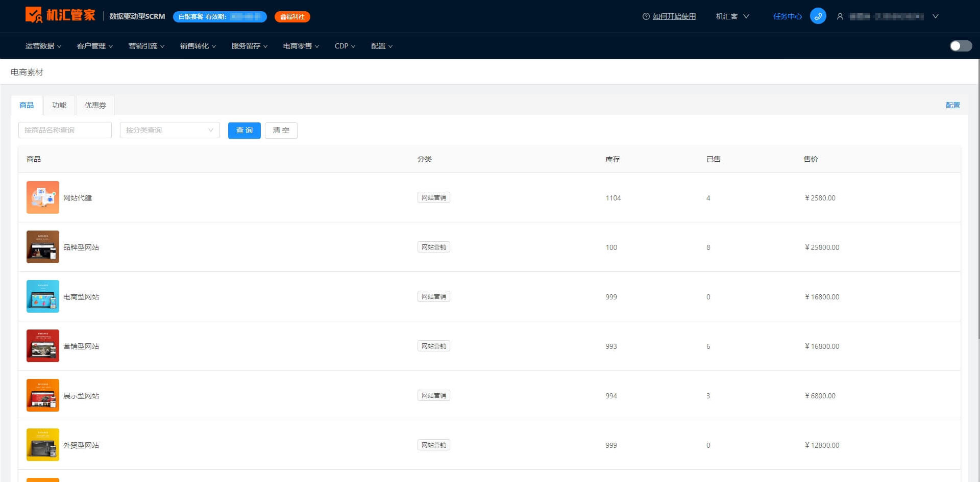Switch to the 功能 tab
Screen dimensions: 980x482
pyautogui.click(x=59, y=105)
